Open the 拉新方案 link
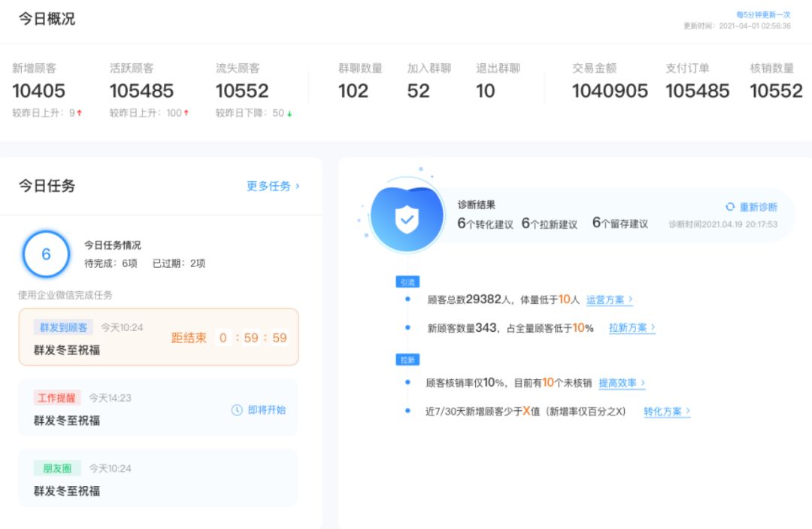 coord(632,328)
